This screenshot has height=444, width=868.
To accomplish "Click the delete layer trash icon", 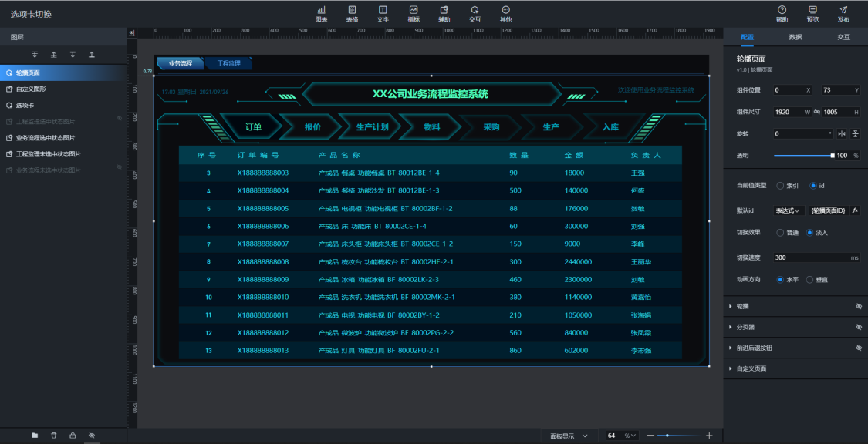I will click(x=53, y=436).
